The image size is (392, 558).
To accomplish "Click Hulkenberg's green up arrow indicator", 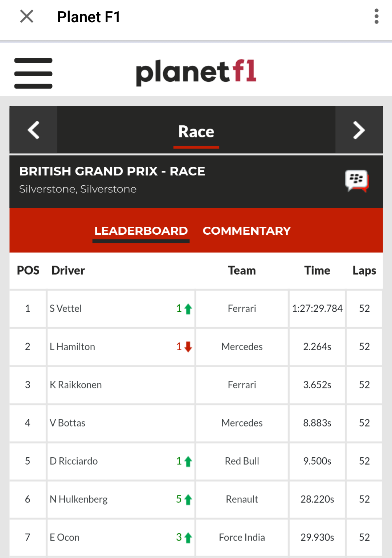I will 188,500.
